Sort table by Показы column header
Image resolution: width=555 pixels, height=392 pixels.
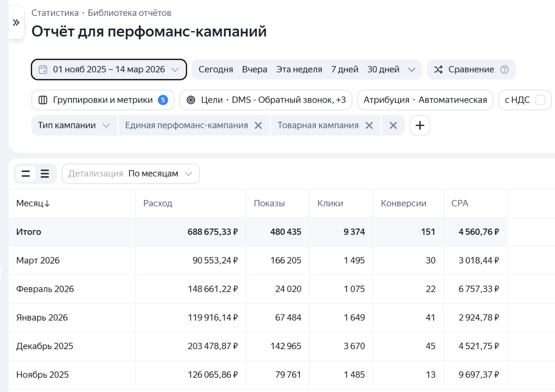[269, 204]
